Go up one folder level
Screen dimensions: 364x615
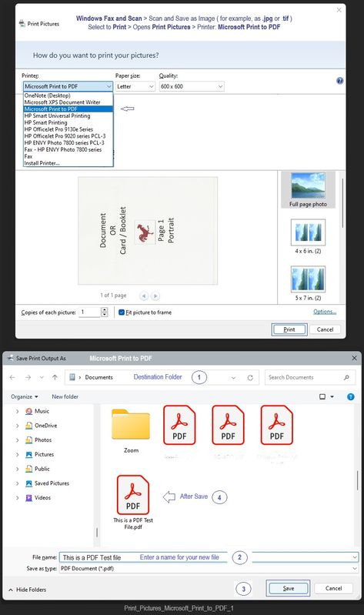tap(55, 377)
